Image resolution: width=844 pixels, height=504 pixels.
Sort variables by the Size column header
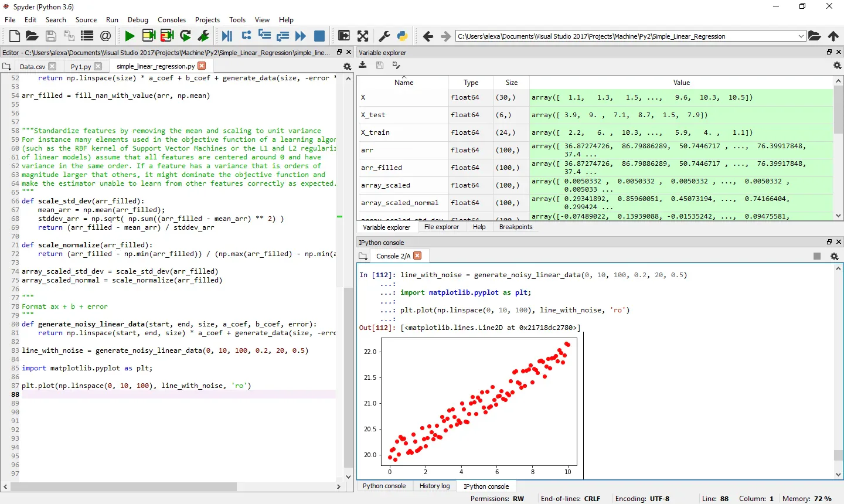[511, 83]
